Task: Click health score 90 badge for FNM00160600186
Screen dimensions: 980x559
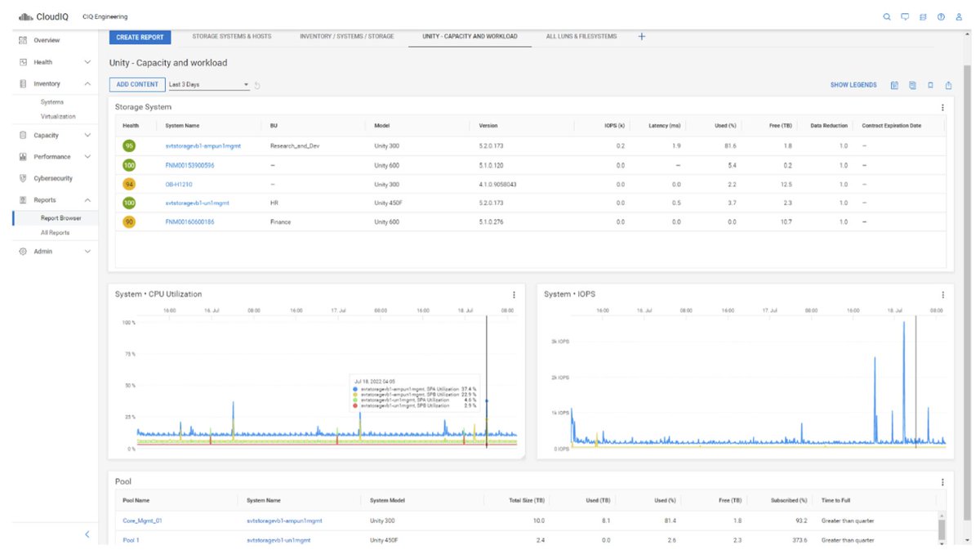Action: point(129,221)
